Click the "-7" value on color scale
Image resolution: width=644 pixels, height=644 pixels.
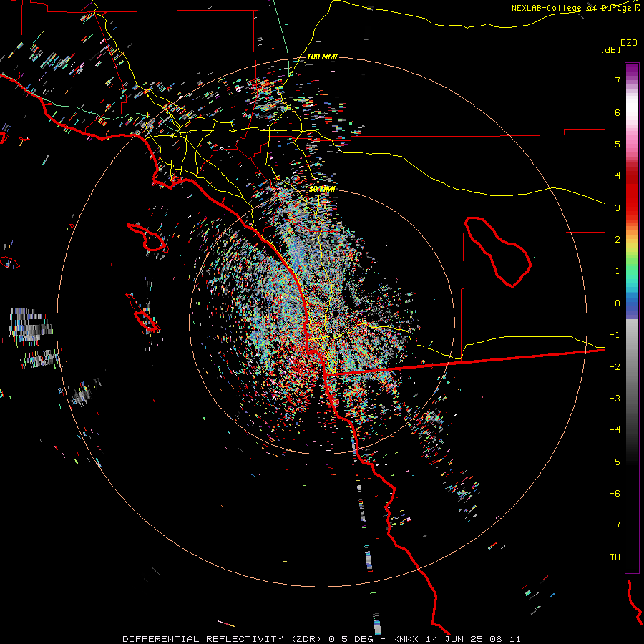click(615, 525)
